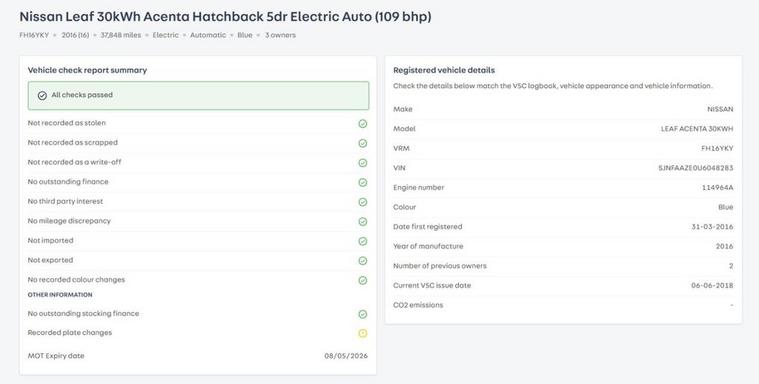
Task: Click the 'Current V5C issue date' label
Action: click(432, 285)
